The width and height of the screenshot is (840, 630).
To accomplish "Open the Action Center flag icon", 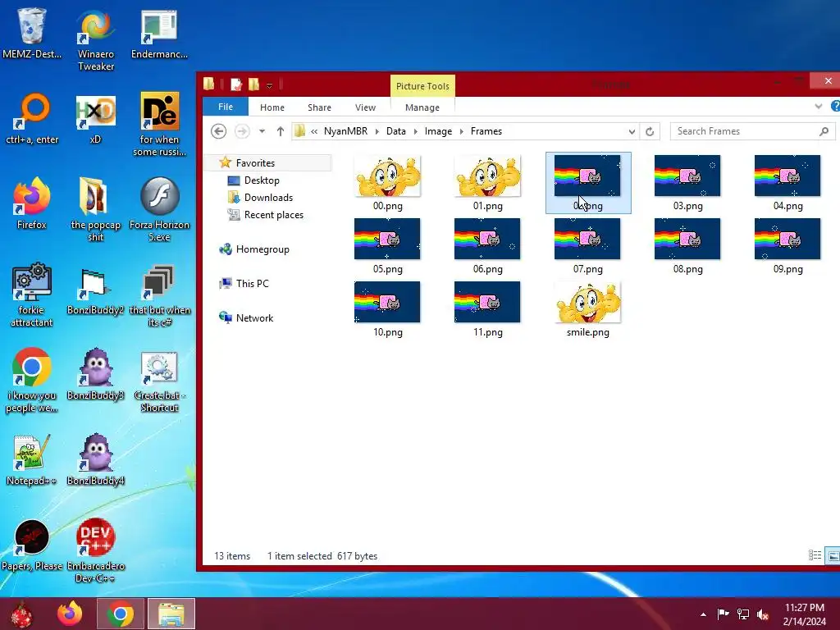I will point(723,614).
